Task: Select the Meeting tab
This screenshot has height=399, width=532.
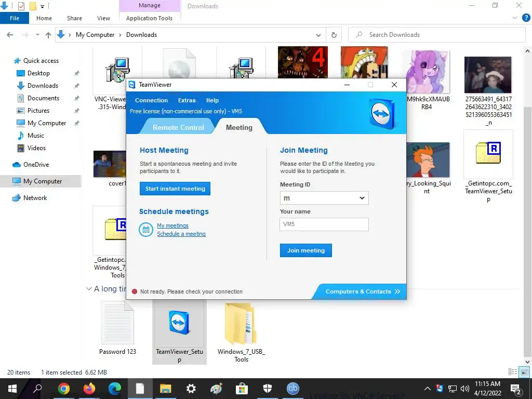Action: (239, 128)
